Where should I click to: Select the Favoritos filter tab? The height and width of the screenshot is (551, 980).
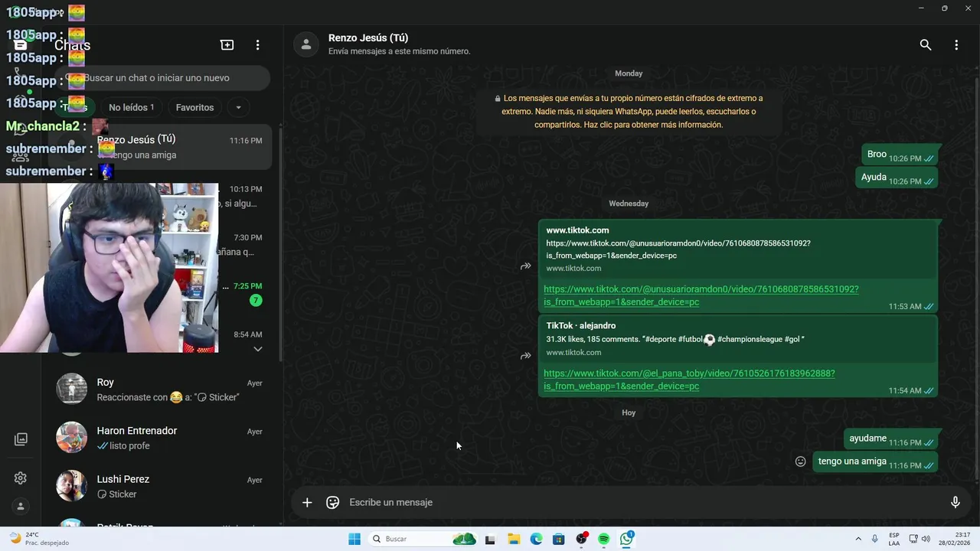point(194,107)
